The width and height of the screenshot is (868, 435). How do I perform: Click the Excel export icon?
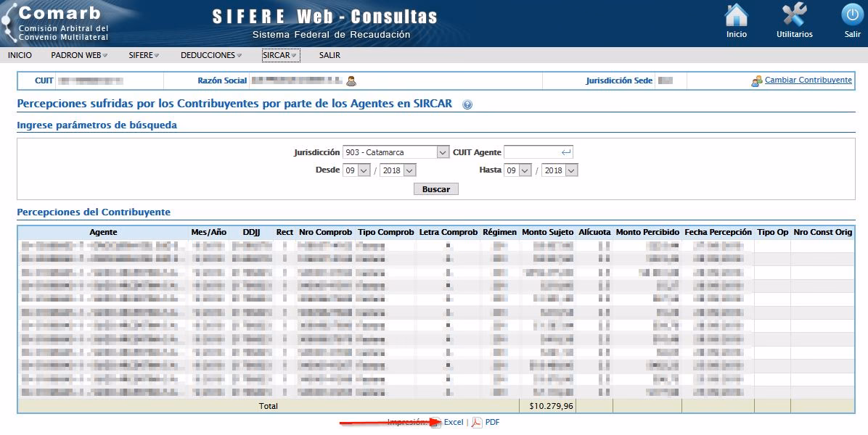(436, 423)
